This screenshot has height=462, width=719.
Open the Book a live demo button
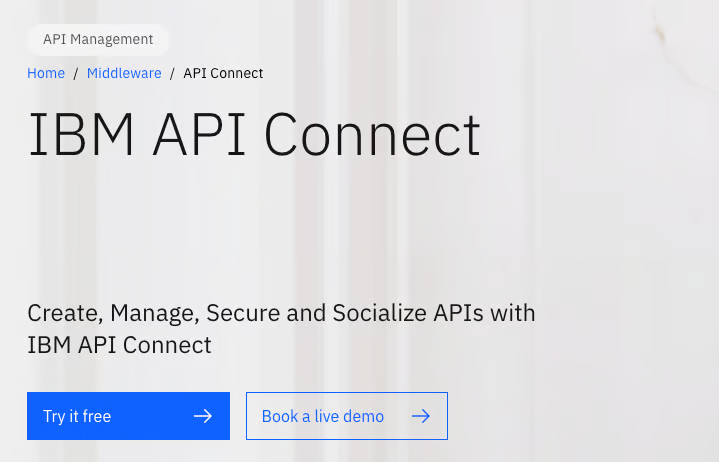pos(347,416)
